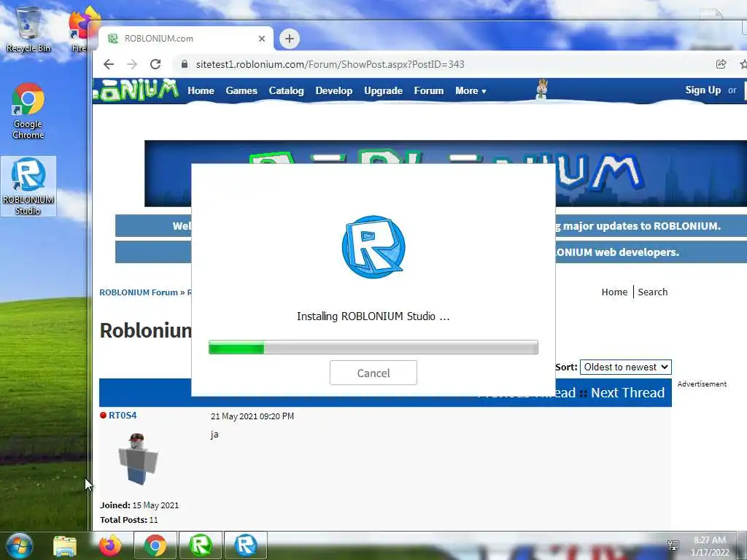Click the browser Back arrow
This screenshot has height=560, width=747.
point(109,64)
